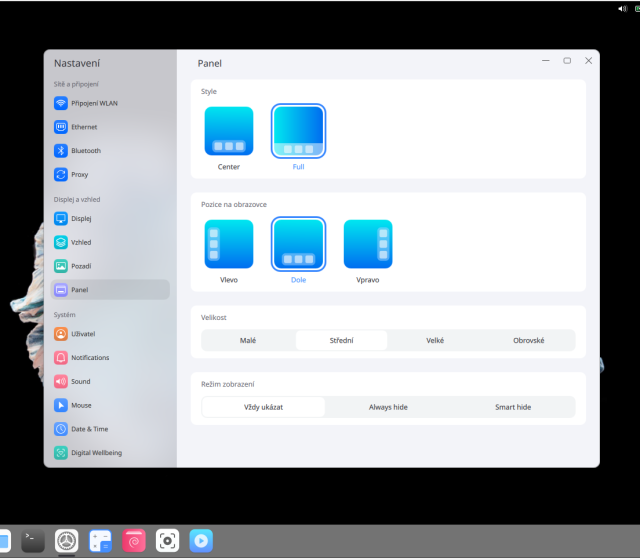Open Digital Wellbeing settings
This screenshot has width=640, height=560.
point(97,453)
